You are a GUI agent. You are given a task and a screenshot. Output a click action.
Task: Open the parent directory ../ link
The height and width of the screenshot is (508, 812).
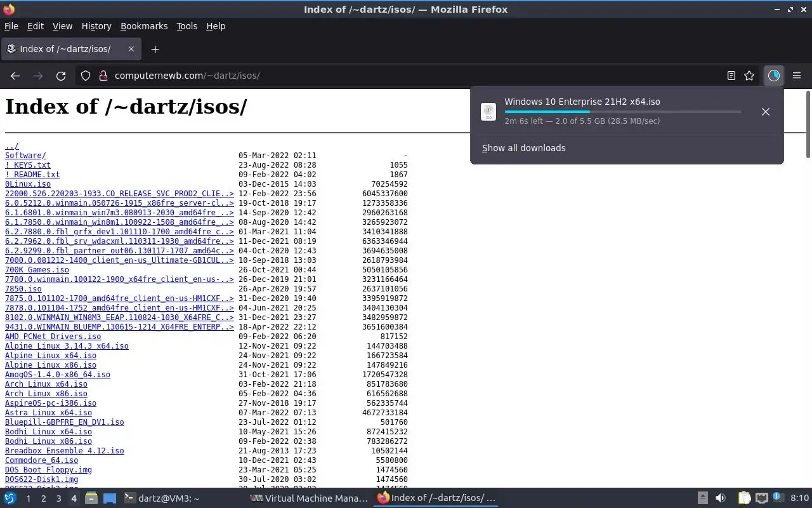pyautogui.click(x=12, y=146)
